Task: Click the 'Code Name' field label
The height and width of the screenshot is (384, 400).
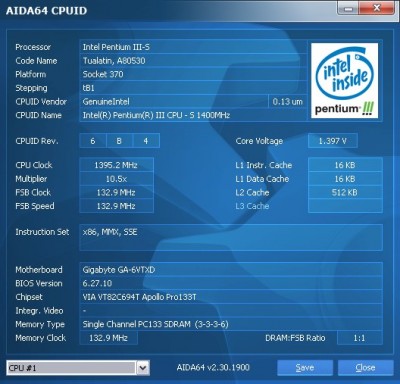Action: (36, 61)
